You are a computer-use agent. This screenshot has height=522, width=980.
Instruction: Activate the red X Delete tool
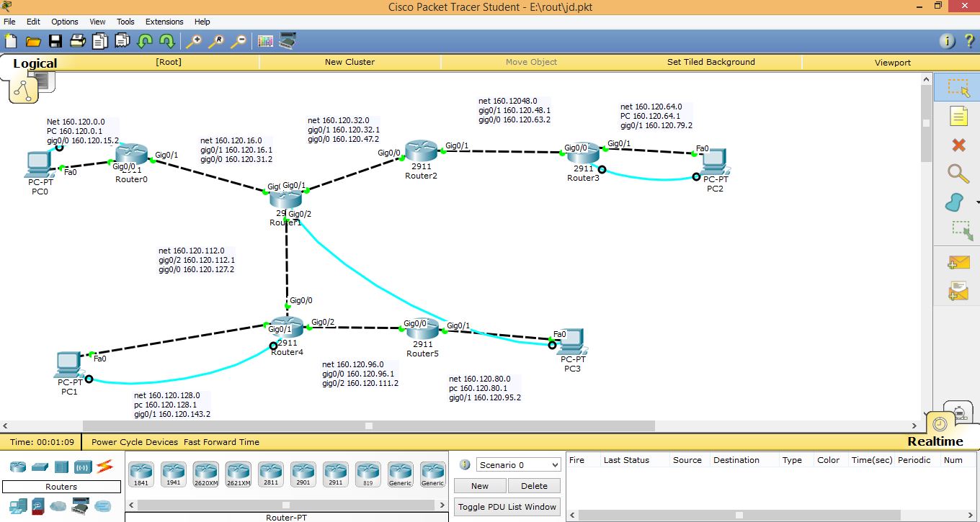(958, 145)
